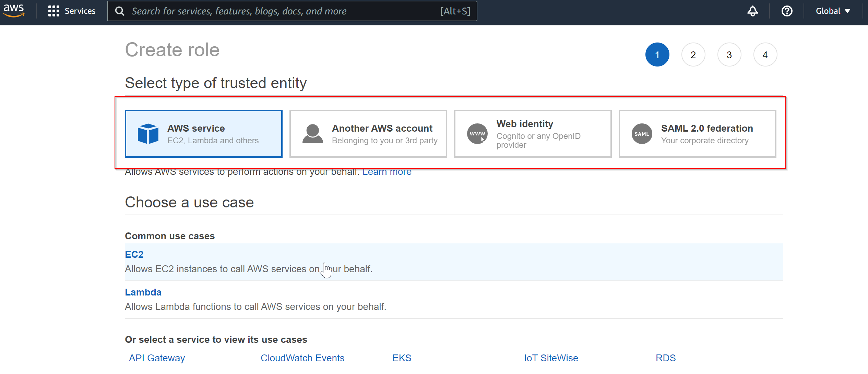Expand the Global region dropdown
The width and height of the screenshot is (868, 374).
point(833,11)
